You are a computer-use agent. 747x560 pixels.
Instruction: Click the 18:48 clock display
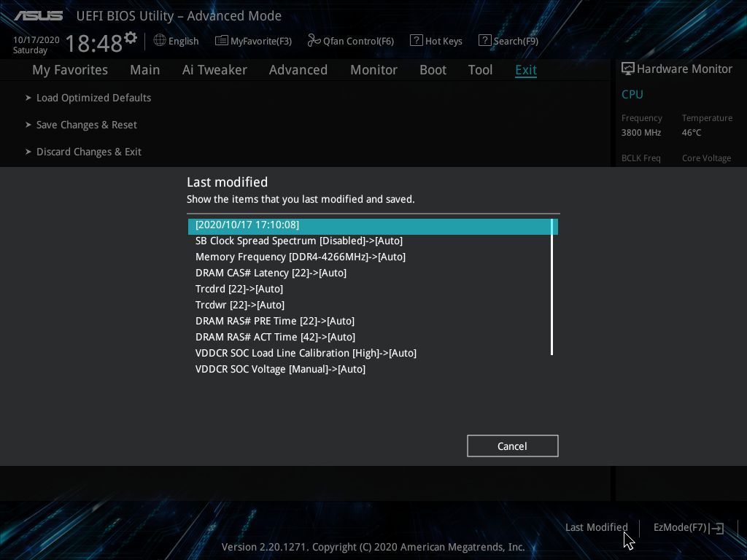coord(94,43)
